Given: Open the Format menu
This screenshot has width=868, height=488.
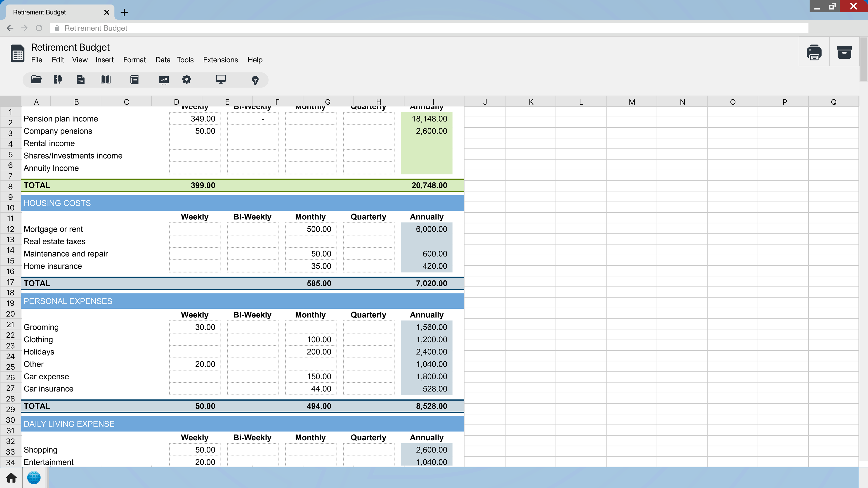Looking at the screenshot, I should click(134, 60).
